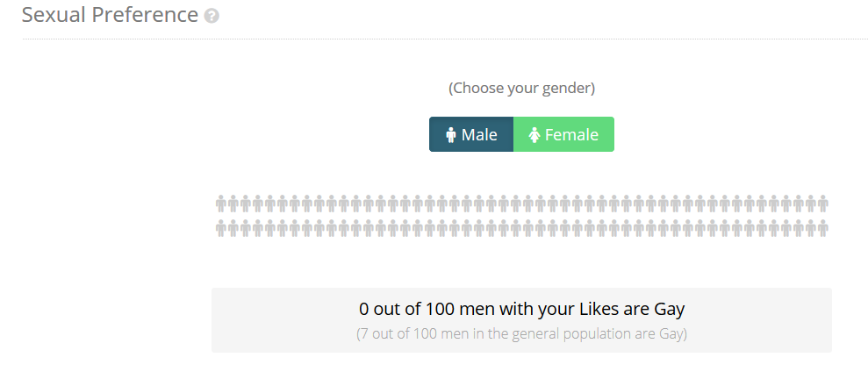The width and height of the screenshot is (868, 379).
Task: Click the "0 out of 100 men" result headline
Action: point(521,309)
